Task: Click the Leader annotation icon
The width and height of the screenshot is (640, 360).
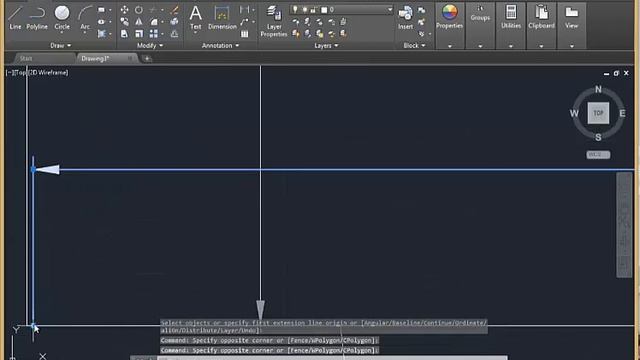Action: pyautogui.click(x=244, y=22)
